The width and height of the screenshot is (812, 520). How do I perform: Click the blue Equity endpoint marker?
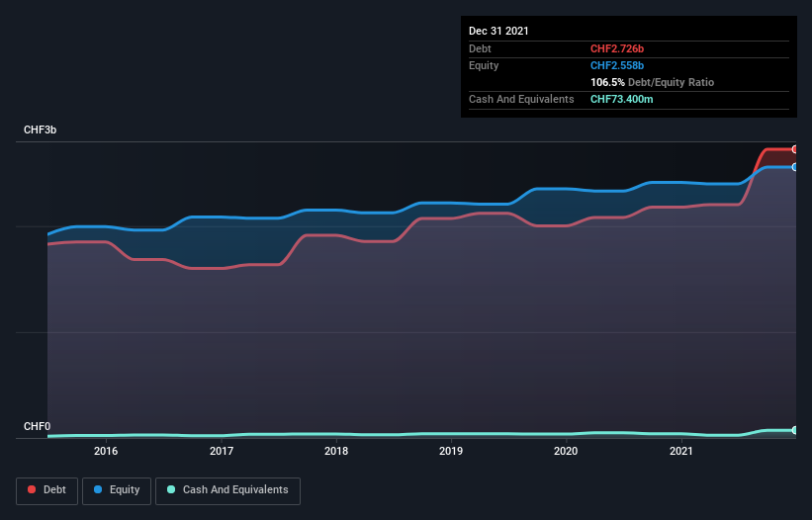(795, 167)
